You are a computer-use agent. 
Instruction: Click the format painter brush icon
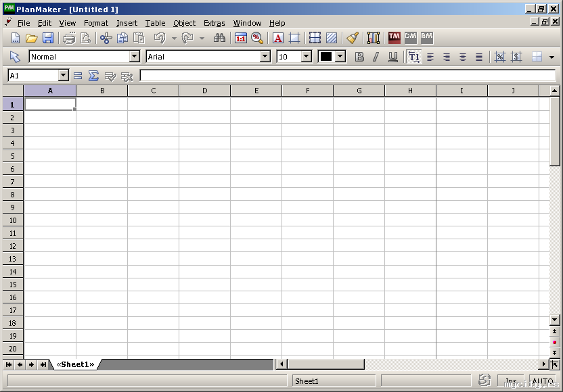click(353, 38)
